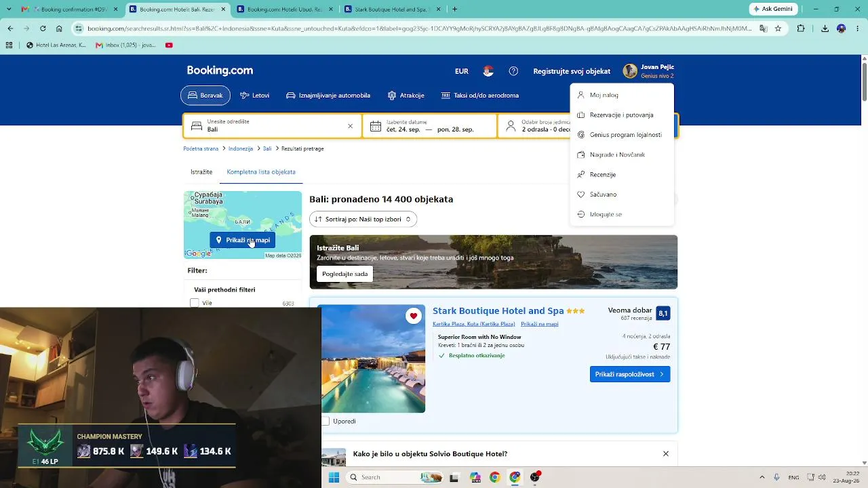Switch to the Letovi flights tab
The height and width of the screenshot is (488, 868).
pos(254,96)
